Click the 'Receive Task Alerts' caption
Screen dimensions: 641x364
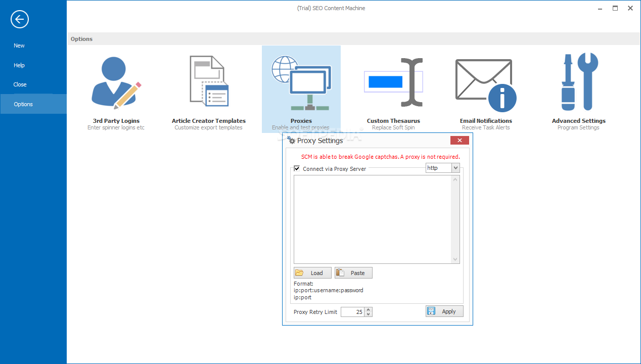pos(486,127)
